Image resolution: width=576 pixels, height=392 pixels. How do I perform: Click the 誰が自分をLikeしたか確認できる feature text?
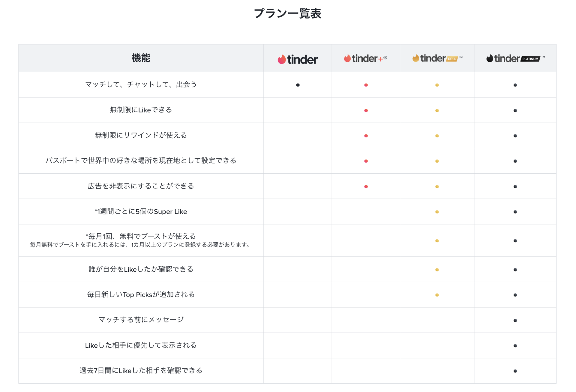(140, 269)
